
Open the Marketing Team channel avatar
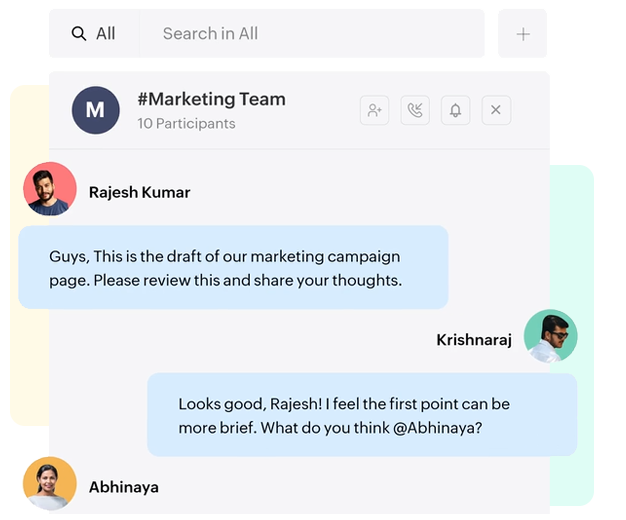[x=95, y=110]
